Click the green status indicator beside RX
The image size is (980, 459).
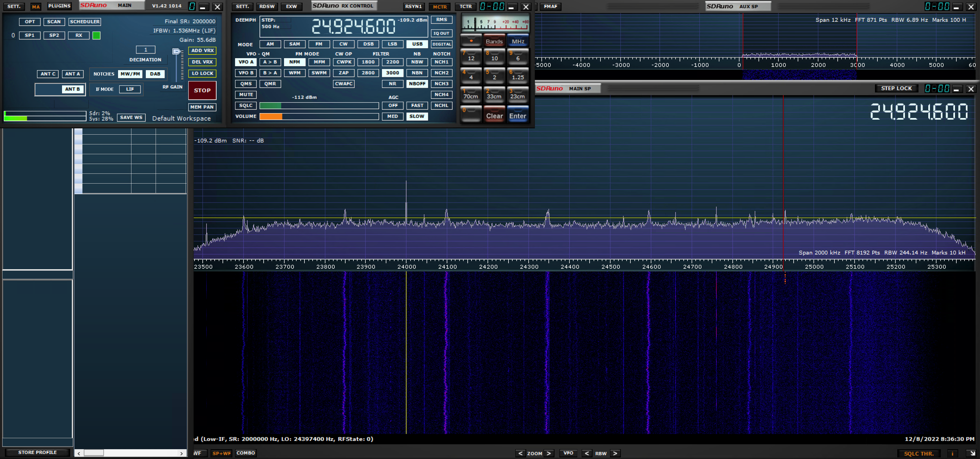click(97, 35)
